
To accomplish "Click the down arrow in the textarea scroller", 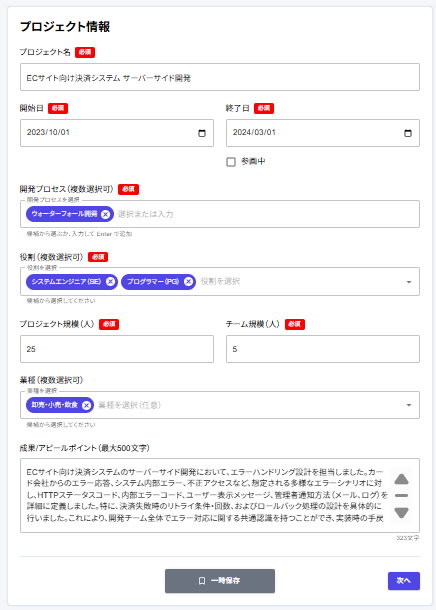I will click(x=401, y=513).
